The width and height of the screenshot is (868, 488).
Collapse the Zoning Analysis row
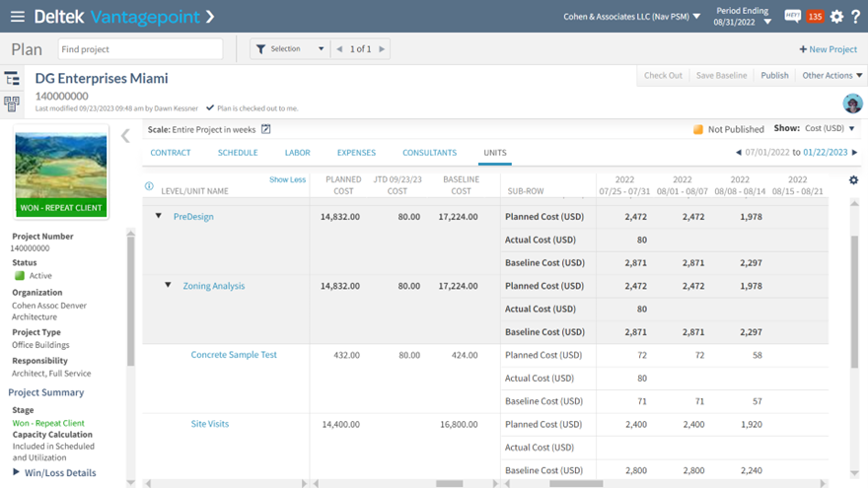coord(168,285)
